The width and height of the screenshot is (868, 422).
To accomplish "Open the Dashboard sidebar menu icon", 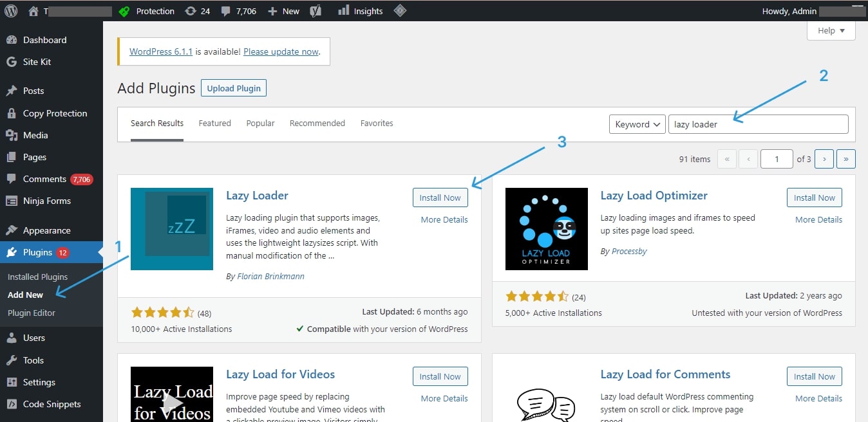I will (x=11, y=40).
